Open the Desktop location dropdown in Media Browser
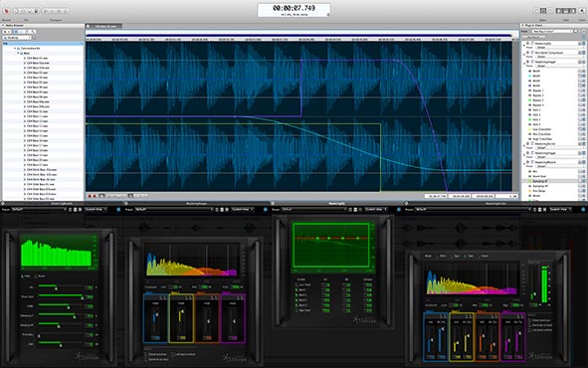The width and height of the screenshot is (588, 368). coord(17,38)
